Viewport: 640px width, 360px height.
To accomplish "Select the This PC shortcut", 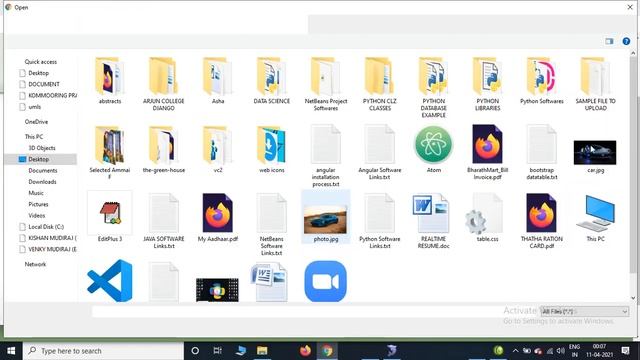I will coord(596,218).
